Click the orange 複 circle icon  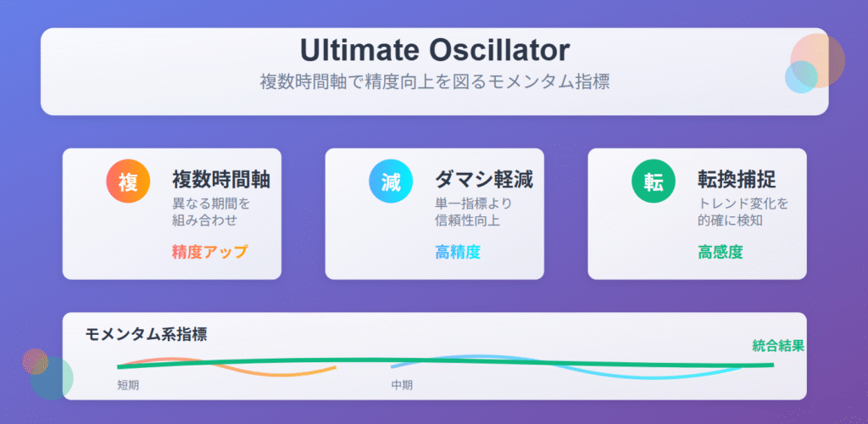[x=128, y=181]
